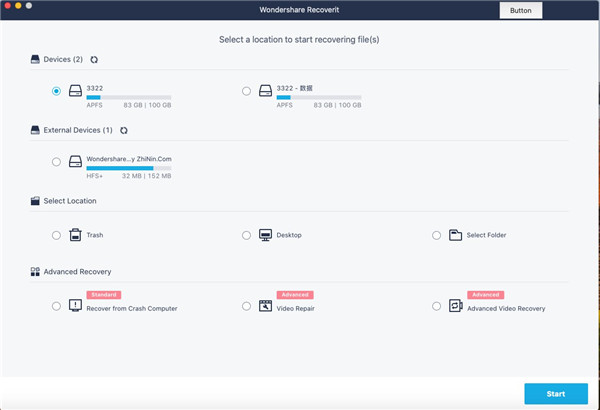600x410 pixels.
Task: Click the "Recover from Crash Computer" label
Action: (132, 309)
